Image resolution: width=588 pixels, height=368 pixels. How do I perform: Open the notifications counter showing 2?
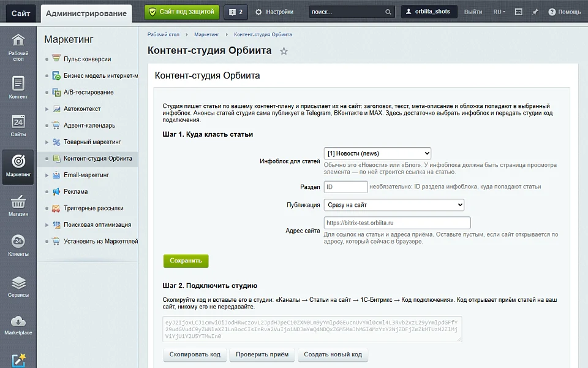click(236, 12)
